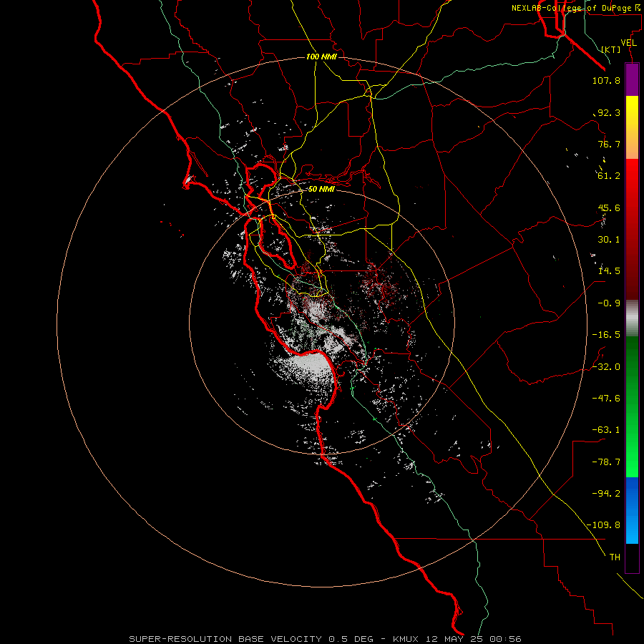
Task: Click the 107.8 velocity scale value
Action: click(606, 80)
